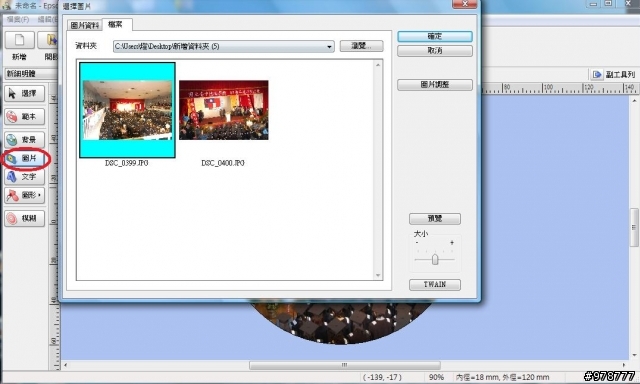Open the 資料夾 folder path dropdown

click(x=329, y=47)
